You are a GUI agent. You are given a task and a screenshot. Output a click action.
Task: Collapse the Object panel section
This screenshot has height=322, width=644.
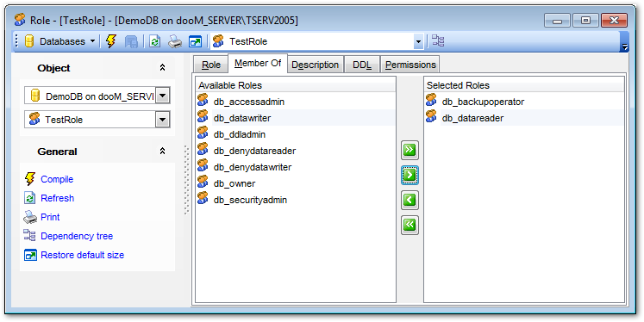(163, 68)
